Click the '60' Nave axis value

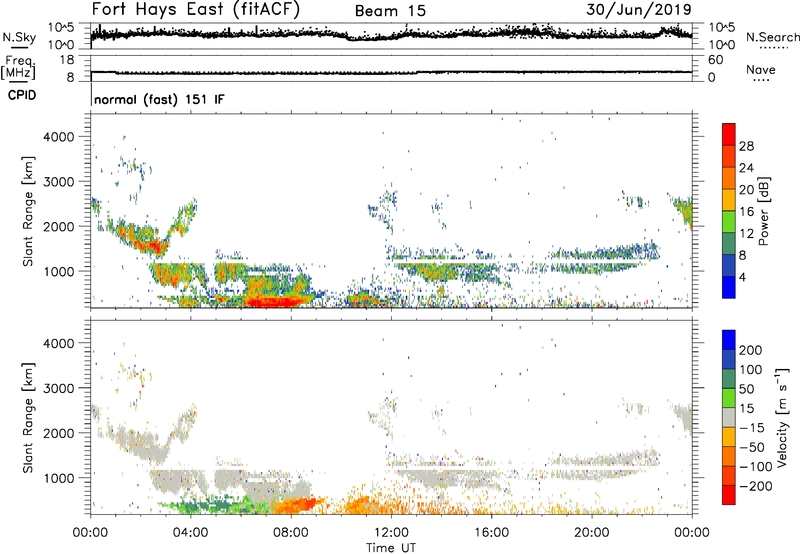[716, 60]
